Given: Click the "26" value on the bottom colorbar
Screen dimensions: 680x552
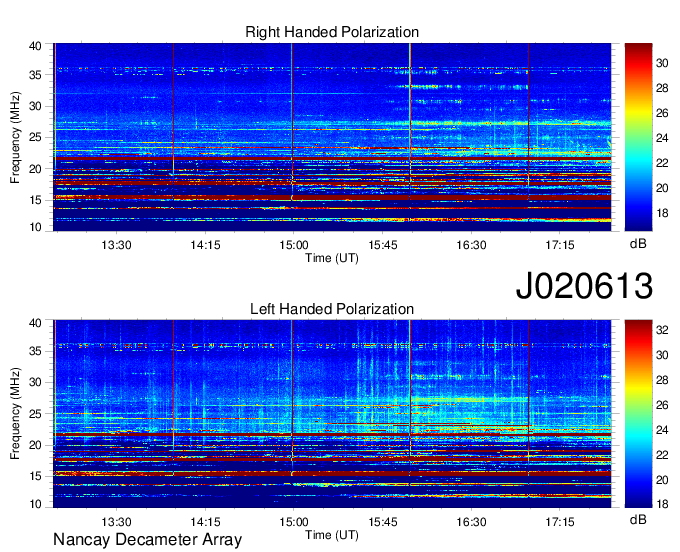Looking at the screenshot, I should point(662,405).
